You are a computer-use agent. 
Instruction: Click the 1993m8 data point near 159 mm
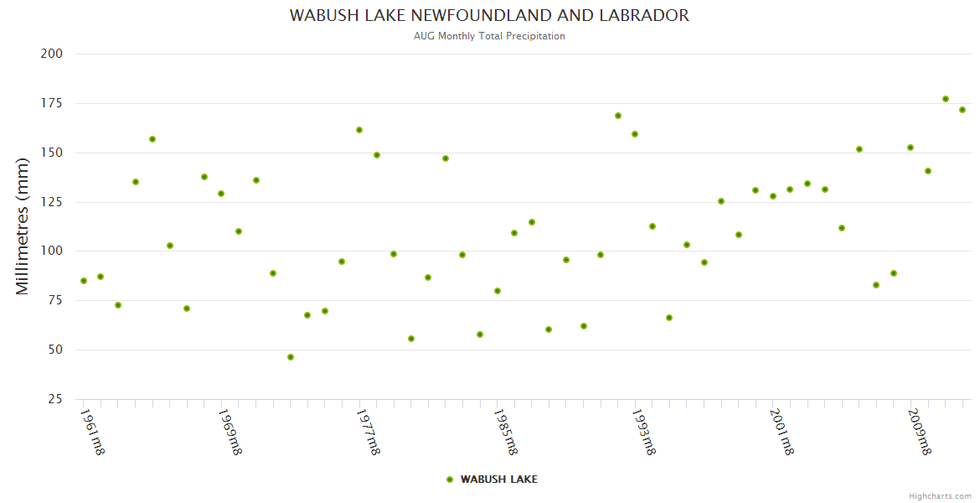(635, 134)
